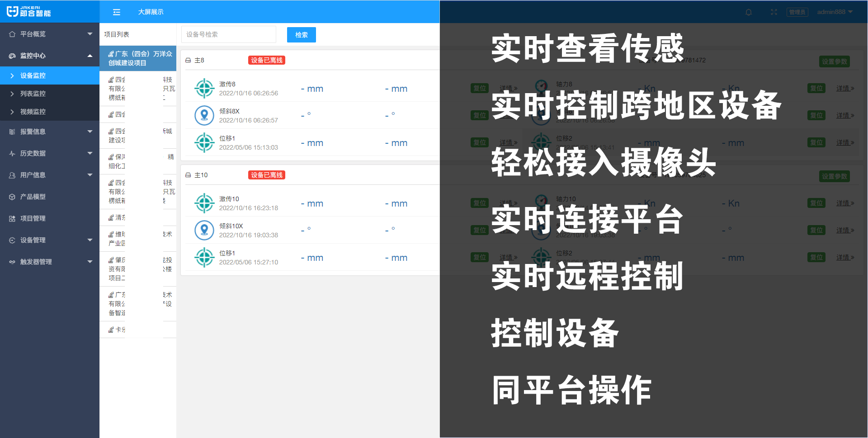Select the project starting with 维
This screenshot has height=438, width=868.
138,239
